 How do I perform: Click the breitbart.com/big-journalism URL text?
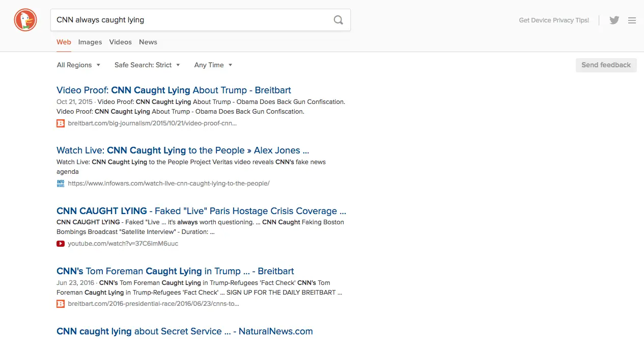pyautogui.click(x=152, y=123)
